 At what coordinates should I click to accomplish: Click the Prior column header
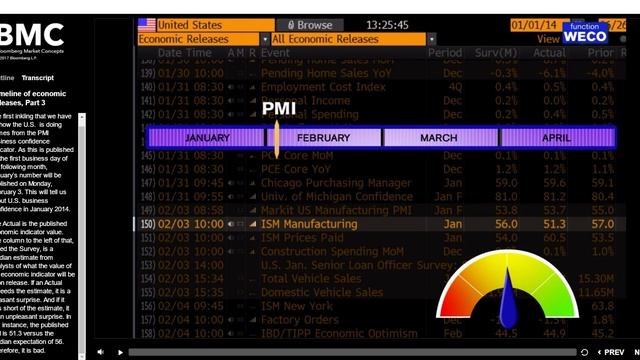point(601,53)
